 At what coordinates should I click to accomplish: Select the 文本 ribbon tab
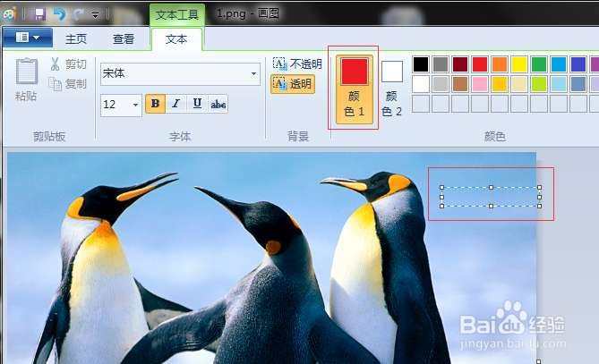click(x=176, y=39)
